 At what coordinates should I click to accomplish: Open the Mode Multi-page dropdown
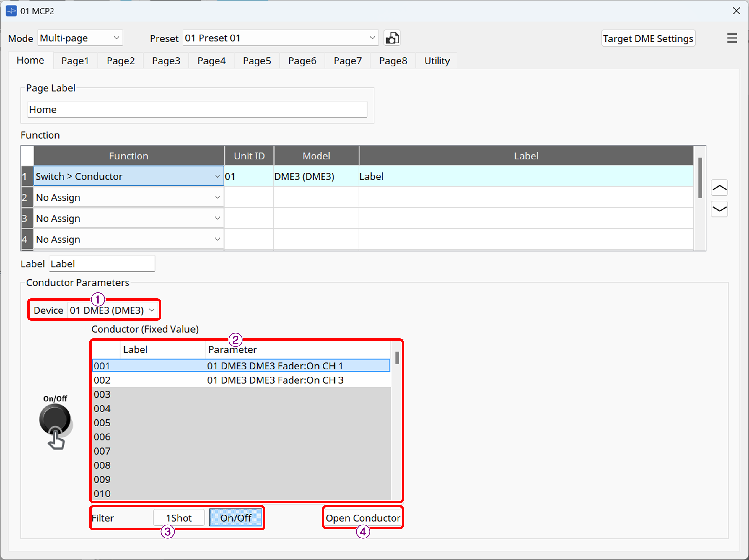point(80,38)
